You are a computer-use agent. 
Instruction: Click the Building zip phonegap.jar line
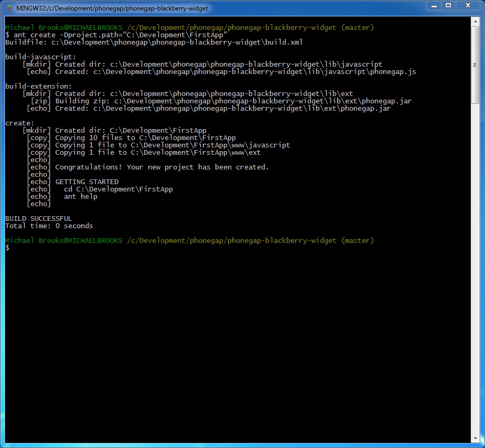click(221, 101)
